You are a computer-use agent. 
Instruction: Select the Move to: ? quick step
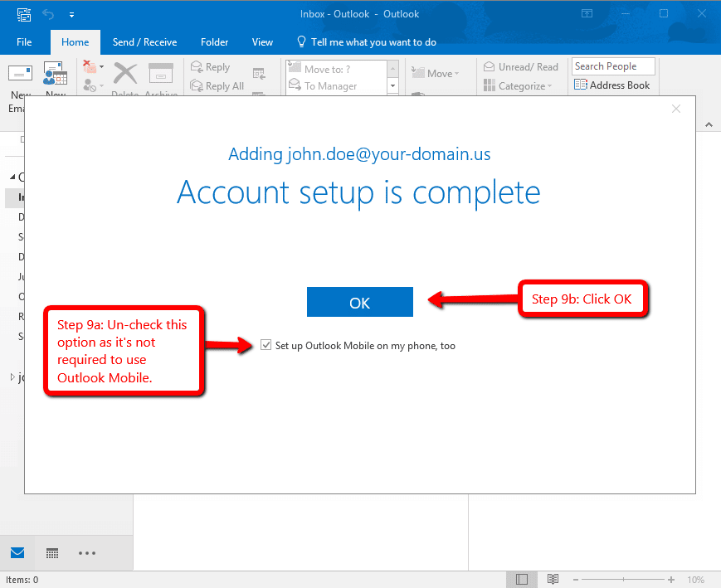(x=337, y=69)
